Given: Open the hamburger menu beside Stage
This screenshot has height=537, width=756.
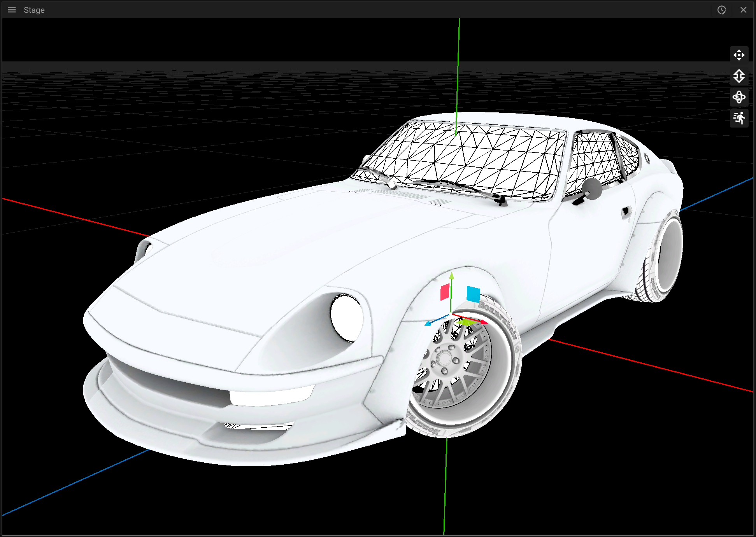Looking at the screenshot, I should [x=12, y=10].
